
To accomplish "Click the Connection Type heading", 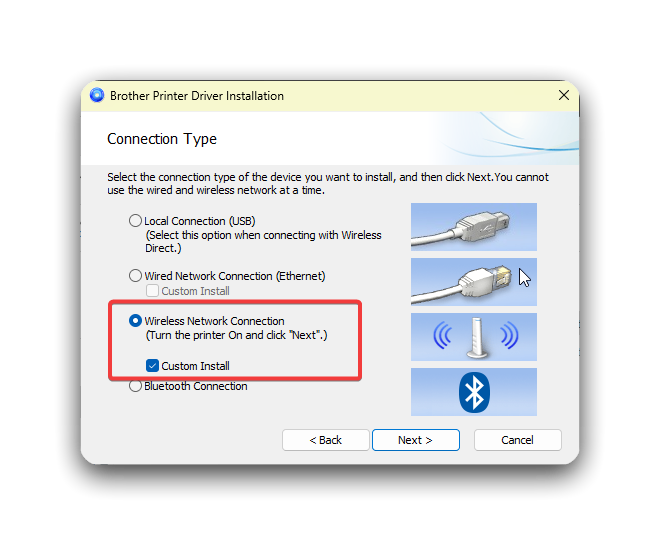I will [x=162, y=139].
